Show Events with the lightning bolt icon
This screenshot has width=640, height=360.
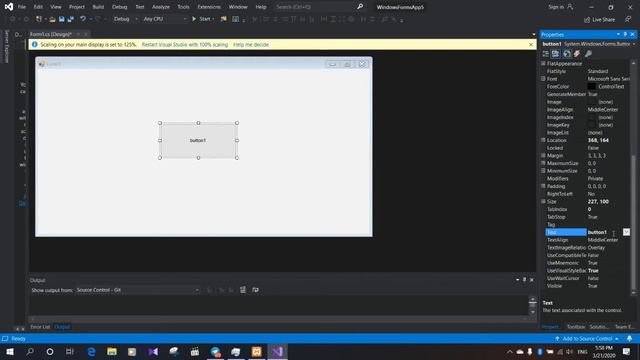tap(577, 54)
